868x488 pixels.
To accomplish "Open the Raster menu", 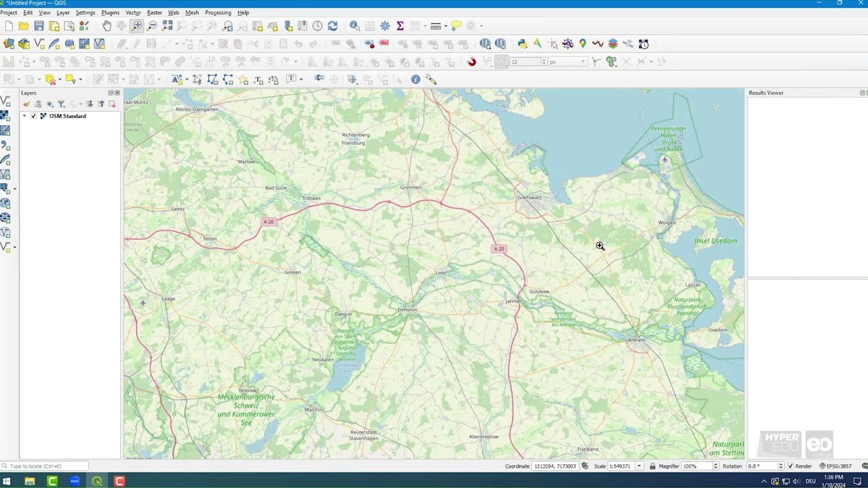I will (154, 12).
